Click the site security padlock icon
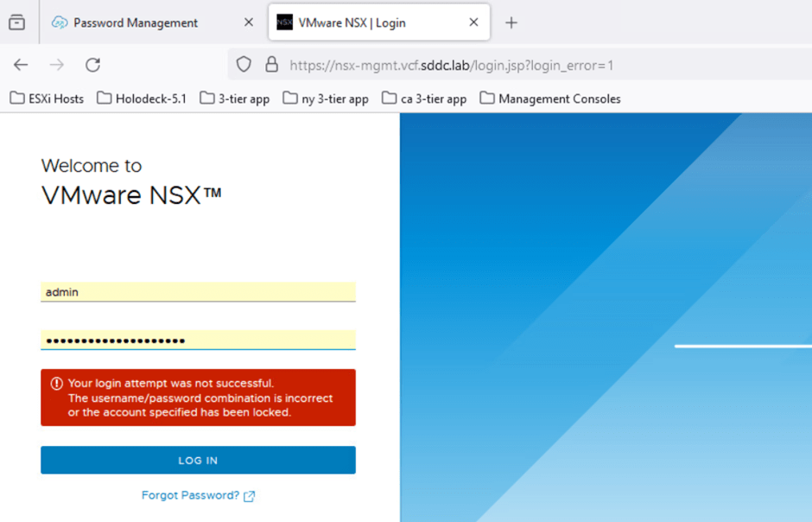812x522 pixels. click(x=271, y=65)
